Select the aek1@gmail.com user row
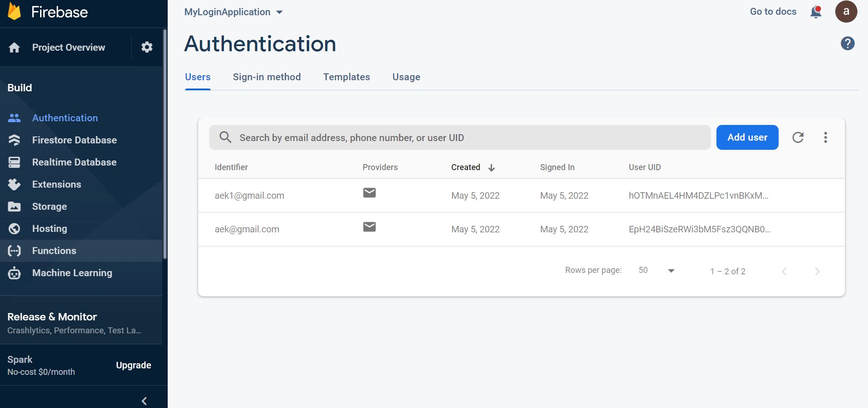868x408 pixels. pos(249,195)
